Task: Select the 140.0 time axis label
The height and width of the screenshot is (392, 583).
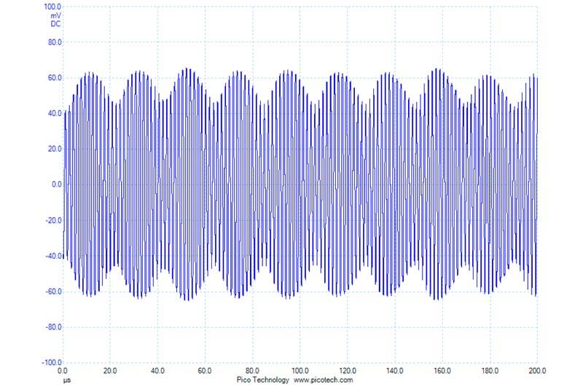Action: (395, 371)
